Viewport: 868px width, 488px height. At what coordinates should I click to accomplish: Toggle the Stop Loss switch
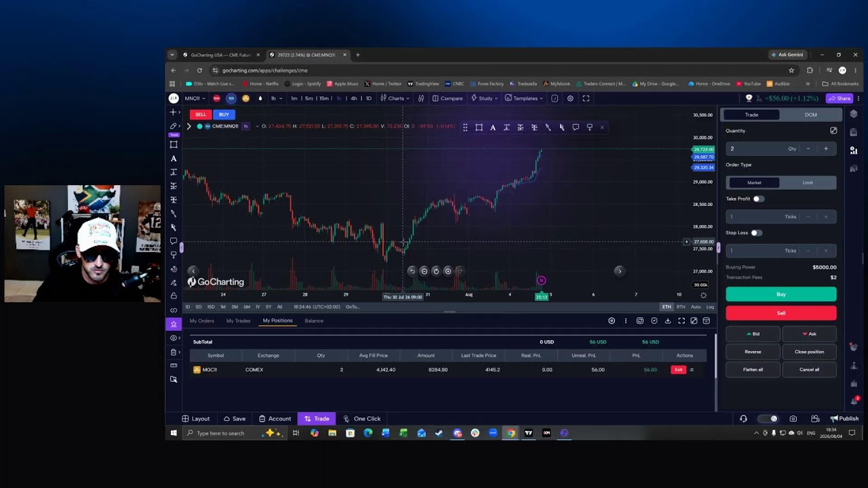click(x=756, y=232)
